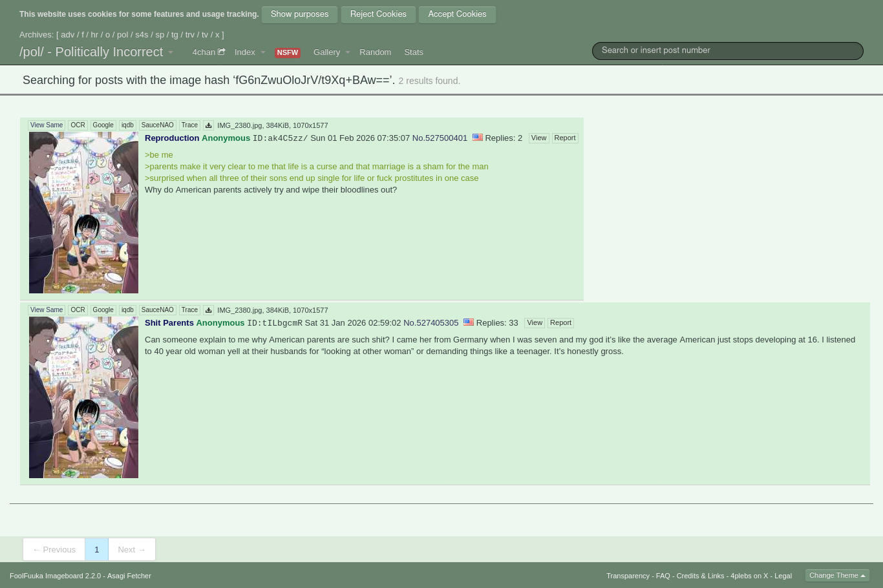Open the Index page
883x588 pixels.
pyautogui.click(x=245, y=52)
